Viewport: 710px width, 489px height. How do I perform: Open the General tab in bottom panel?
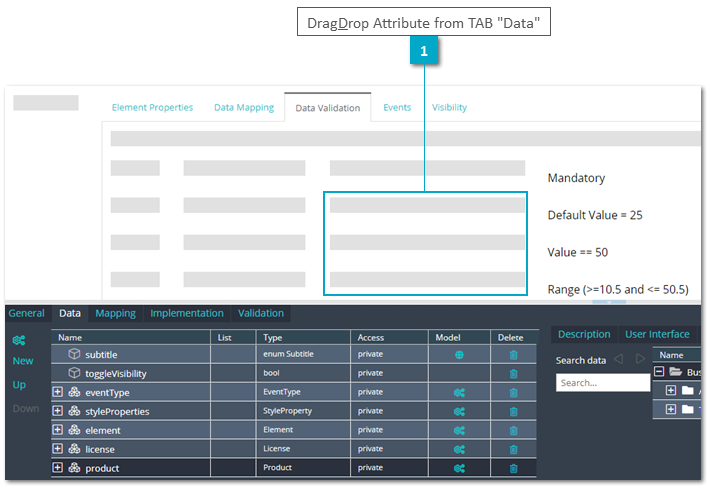27,313
